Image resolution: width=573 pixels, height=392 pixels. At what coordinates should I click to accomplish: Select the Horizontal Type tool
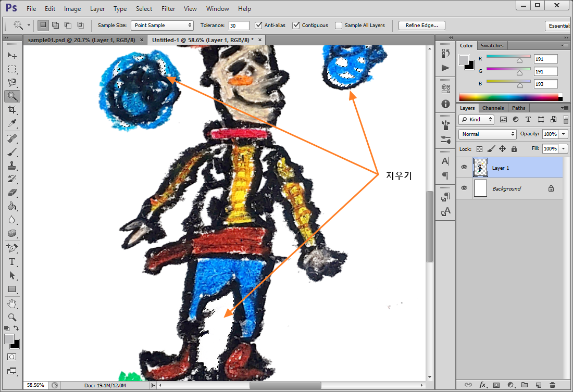pyautogui.click(x=11, y=262)
